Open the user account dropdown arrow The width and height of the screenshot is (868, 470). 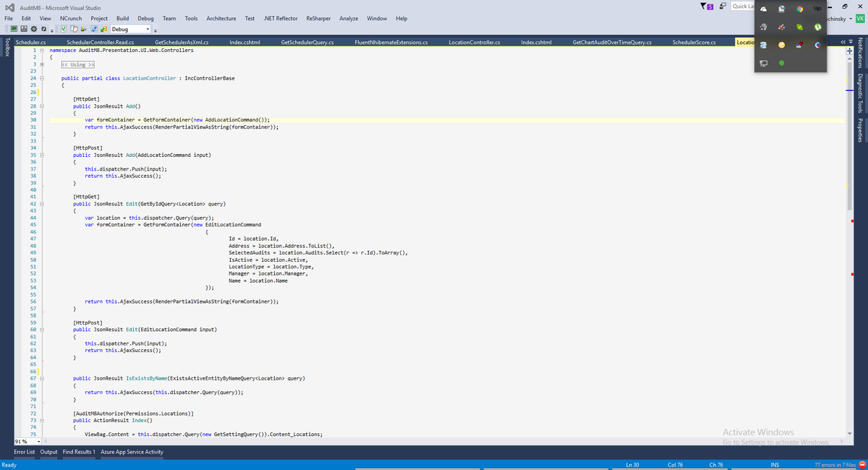click(x=851, y=19)
